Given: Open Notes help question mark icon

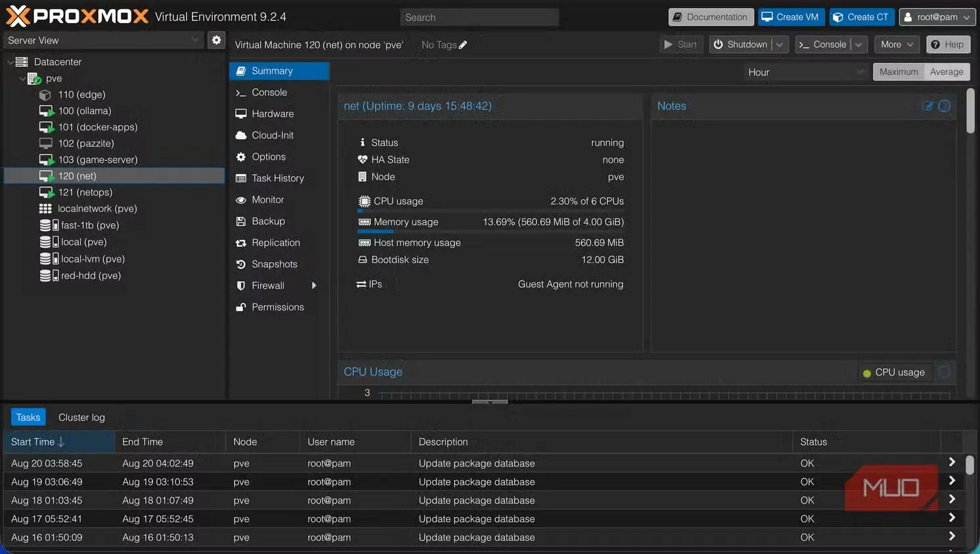Looking at the screenshot, I should tap(944, 106).
